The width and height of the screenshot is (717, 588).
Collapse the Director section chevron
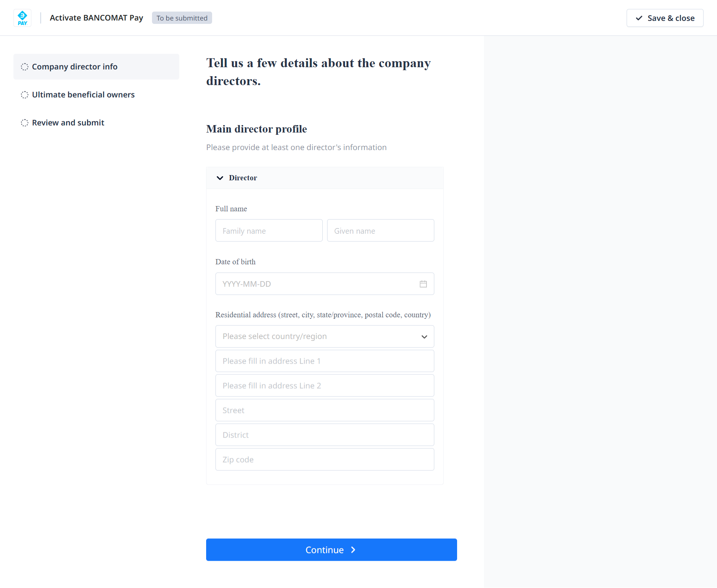[220, 178]
